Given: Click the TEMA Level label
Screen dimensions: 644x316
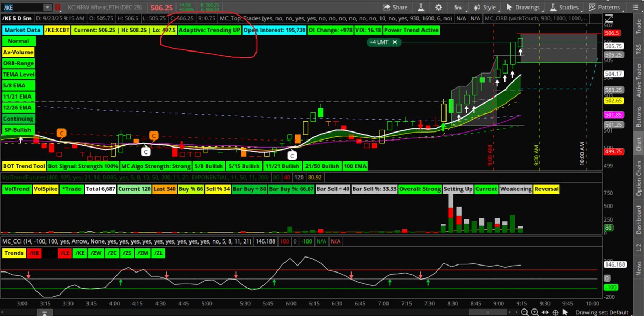Looking at the screenshot, I should click(x=19, y=74).
